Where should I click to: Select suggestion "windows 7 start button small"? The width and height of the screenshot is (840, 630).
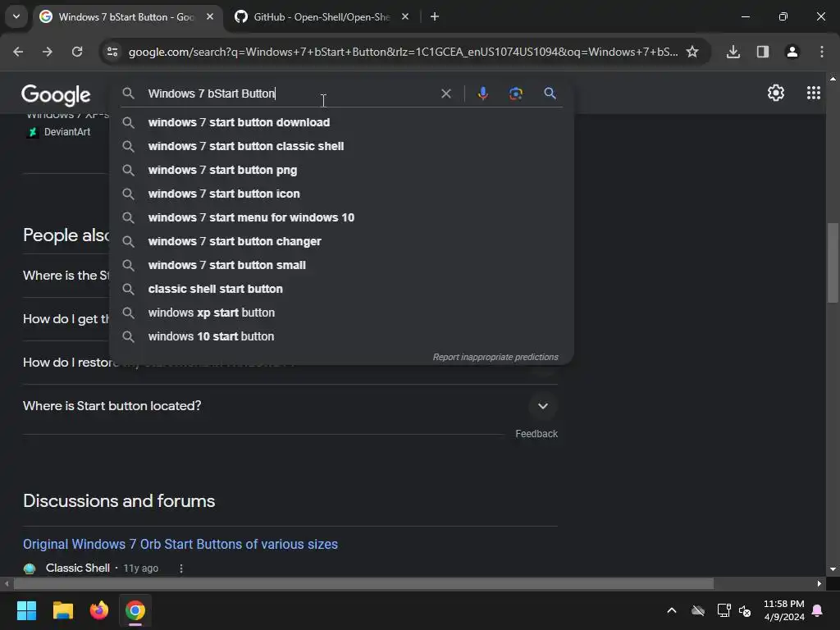point(341,265)
